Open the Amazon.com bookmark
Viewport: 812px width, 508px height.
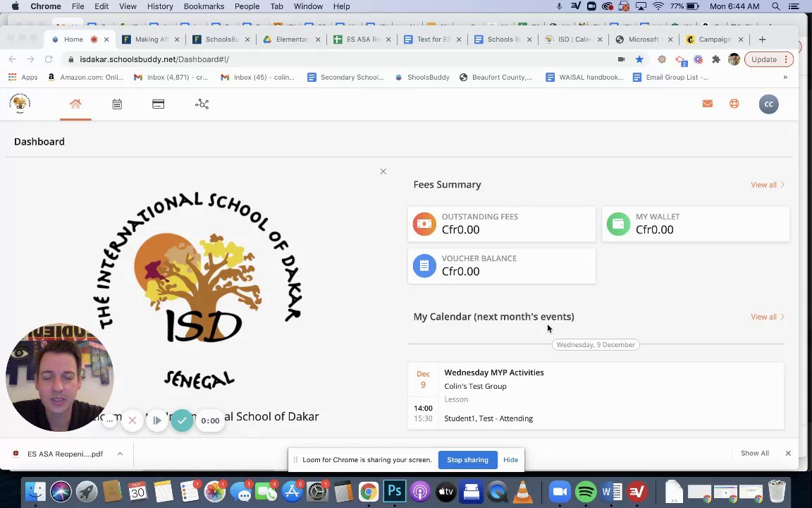[x=85, y=77]
